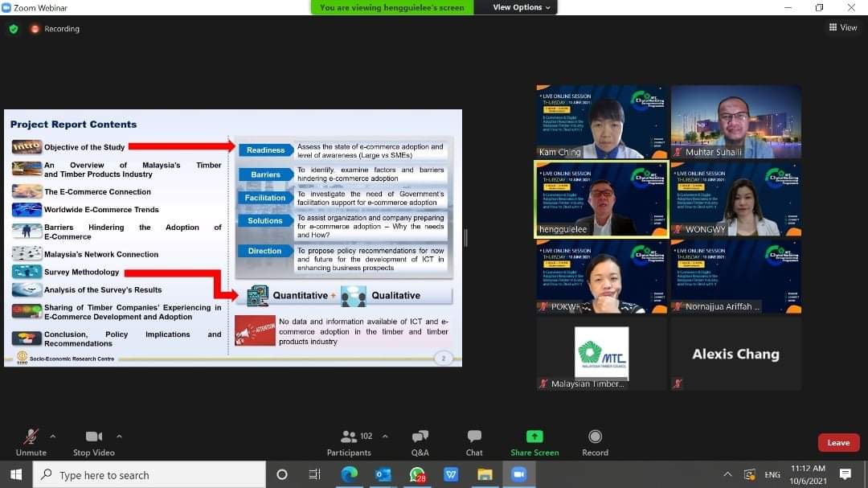
Task: Open the Q&A panel
Action: (420, 443)
